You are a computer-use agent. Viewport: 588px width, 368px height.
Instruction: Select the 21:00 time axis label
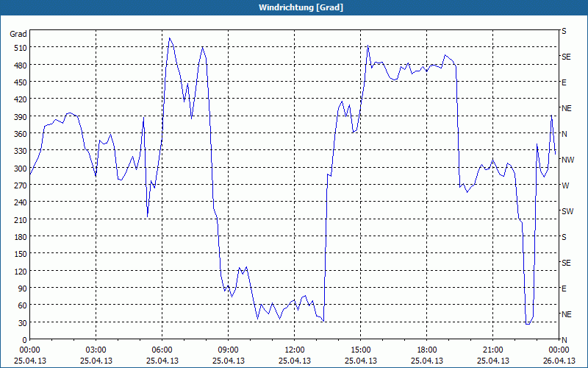coord(492,350)
